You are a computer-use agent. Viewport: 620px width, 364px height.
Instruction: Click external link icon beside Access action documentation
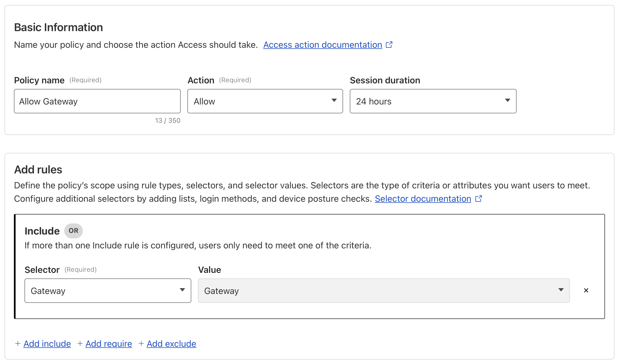pos(389,44)
